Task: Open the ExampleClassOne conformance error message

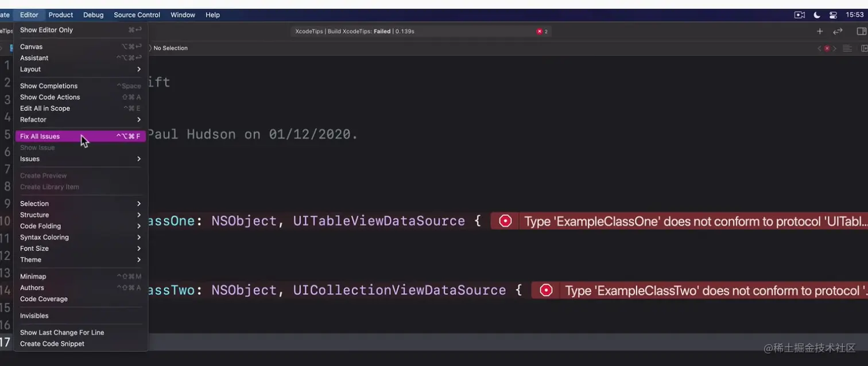Action: (x=695, y=221)
